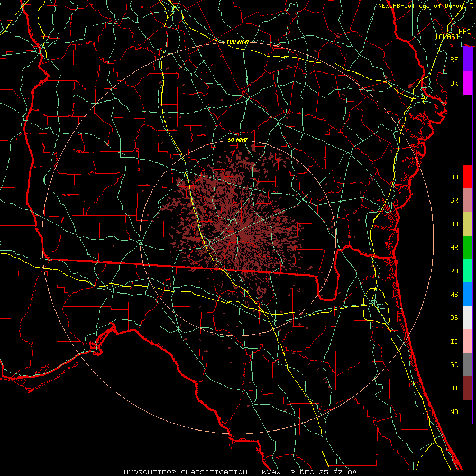Click the DS legend label
This screenshot has width=476, height=476.
click(454, 318)
